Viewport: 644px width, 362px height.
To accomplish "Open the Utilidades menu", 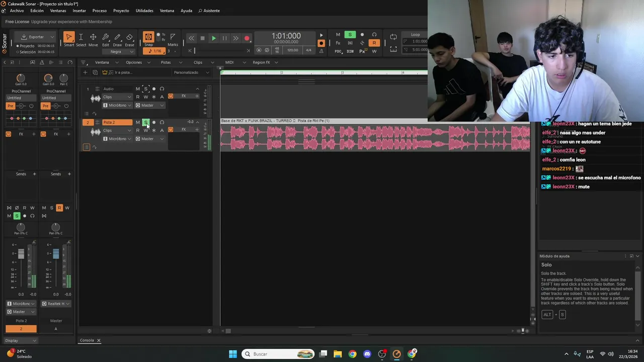I will pos(144,11).
